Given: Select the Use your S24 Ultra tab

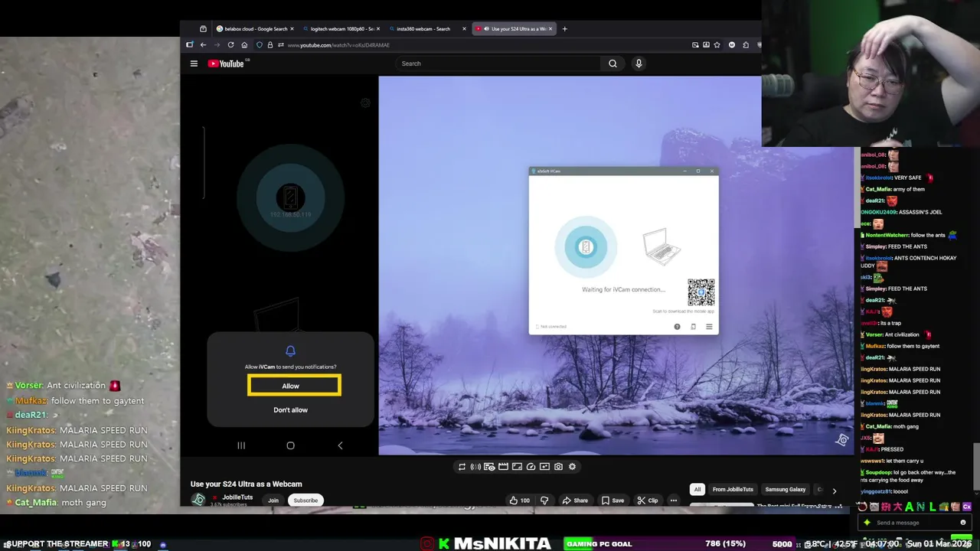Looking at the screenshot, I should click(x=514, y=29).
